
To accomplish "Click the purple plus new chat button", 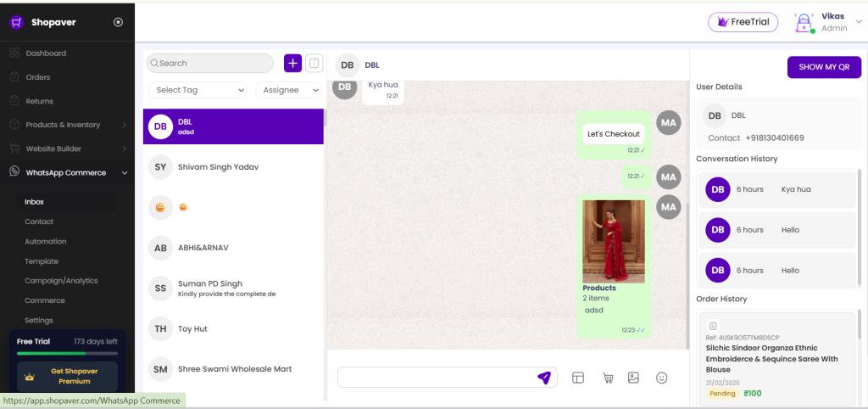I will click(x=292, y=63).
